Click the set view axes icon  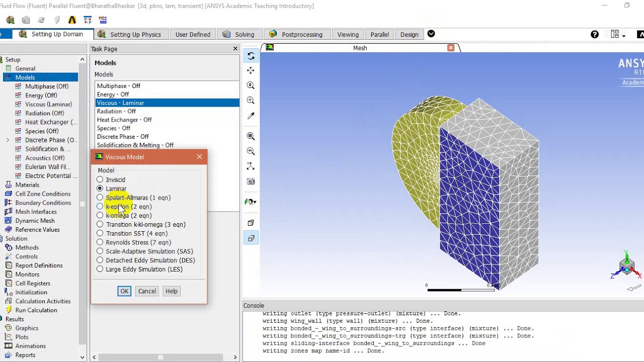(251, 166)
